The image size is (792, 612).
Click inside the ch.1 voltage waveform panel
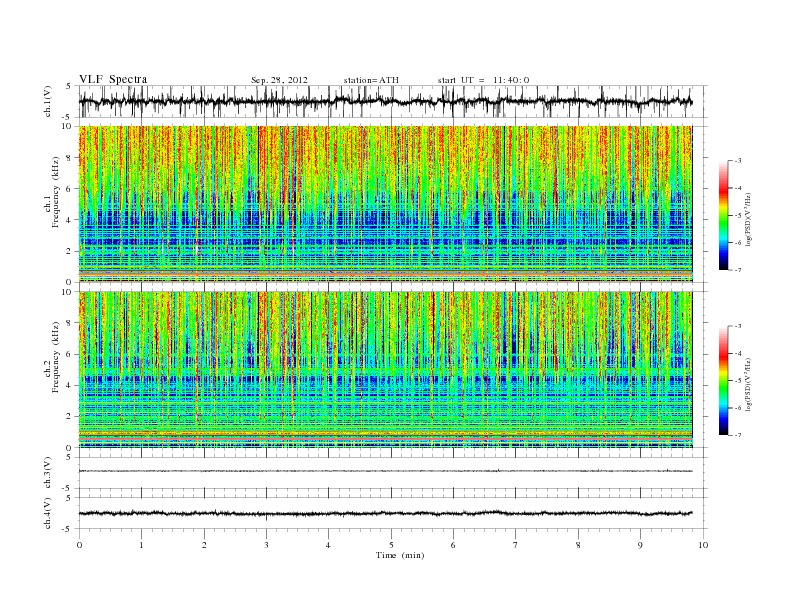[393, 101]
